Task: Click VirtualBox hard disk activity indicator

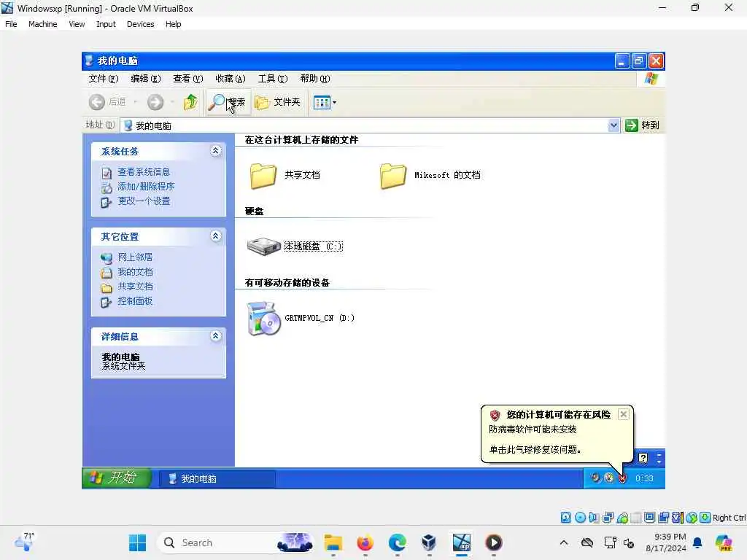Action: pyautogui.click(x=565, y=518)
